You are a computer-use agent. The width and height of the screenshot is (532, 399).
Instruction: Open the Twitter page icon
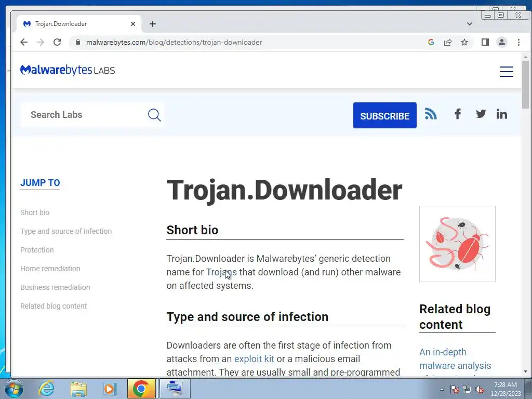coord(481,114)
